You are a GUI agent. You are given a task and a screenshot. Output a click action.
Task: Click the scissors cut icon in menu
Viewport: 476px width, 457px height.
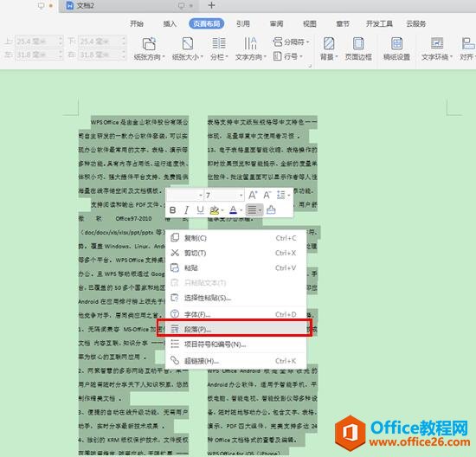point(175,253)
